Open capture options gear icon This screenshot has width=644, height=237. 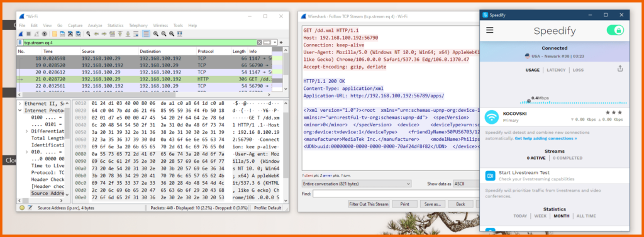click(x=45, y=34)
